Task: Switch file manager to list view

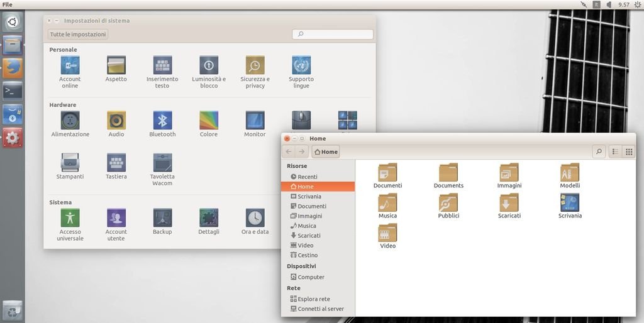Action: tap(615, 151)
